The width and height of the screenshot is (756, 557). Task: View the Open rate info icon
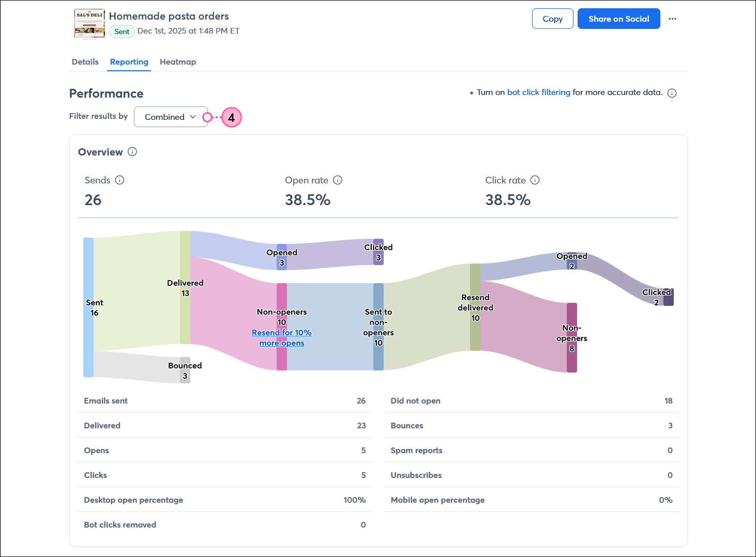(x=338, y=180)
